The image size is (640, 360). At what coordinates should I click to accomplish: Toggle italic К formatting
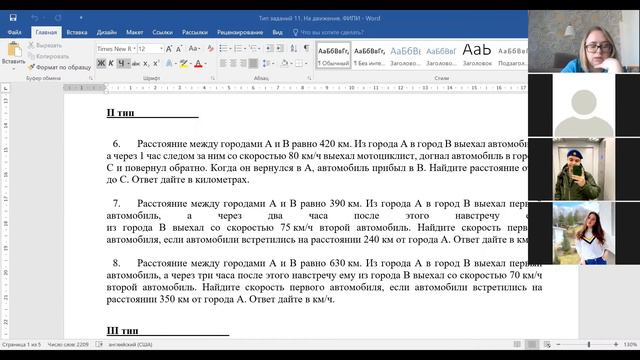tap(111, 63)
